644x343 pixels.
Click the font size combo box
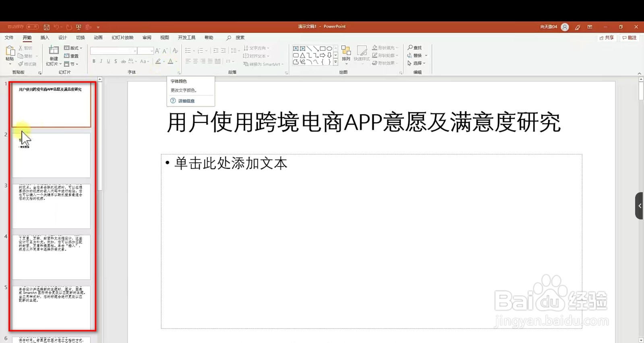145,51
